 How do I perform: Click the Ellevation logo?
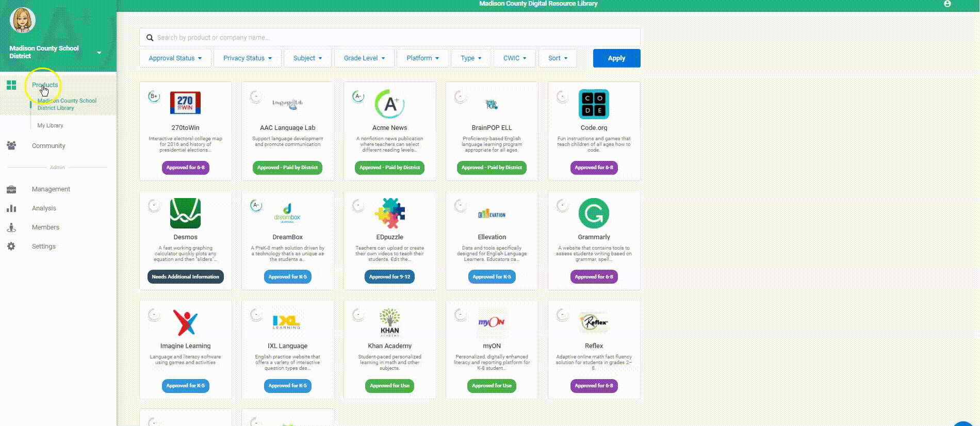(x=492, y=215)
